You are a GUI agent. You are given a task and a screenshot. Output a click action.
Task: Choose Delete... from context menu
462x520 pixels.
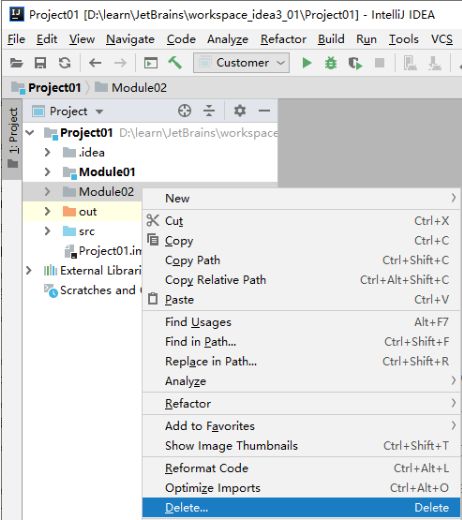[x=301, y=507]
